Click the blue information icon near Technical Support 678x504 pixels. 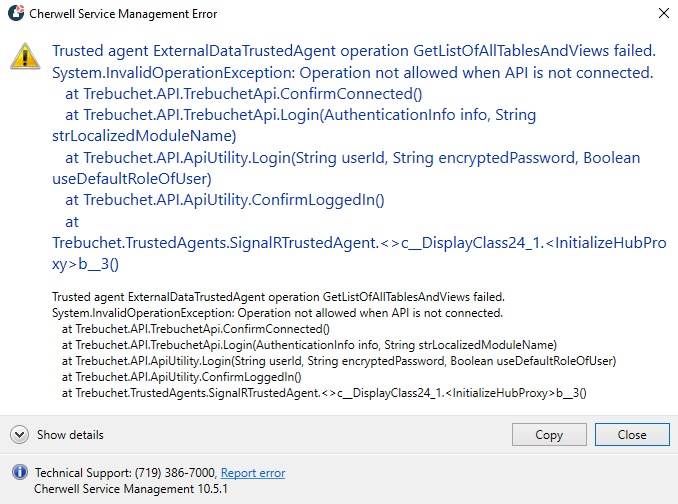19,472
